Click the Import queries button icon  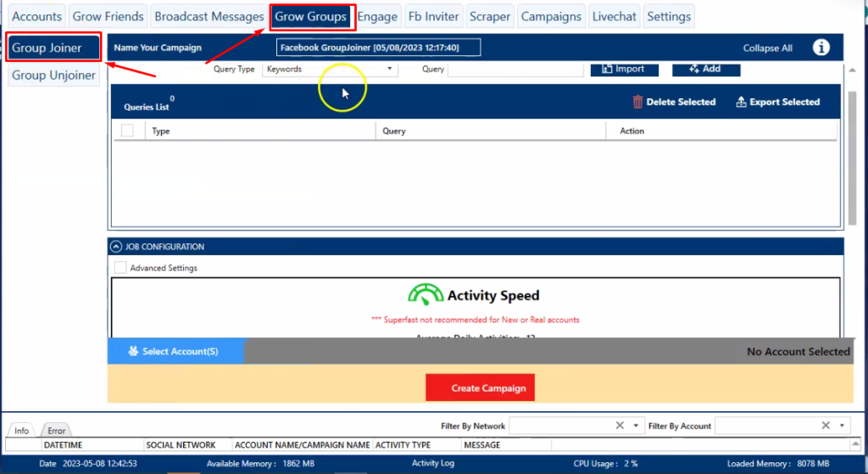click(607, 69)
